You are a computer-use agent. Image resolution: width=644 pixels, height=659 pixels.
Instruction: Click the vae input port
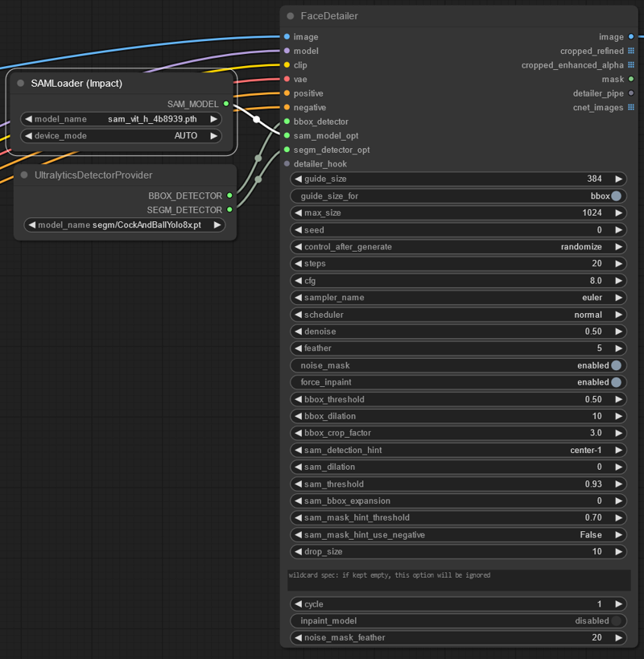pyautogui.click(x=287, y=79)
